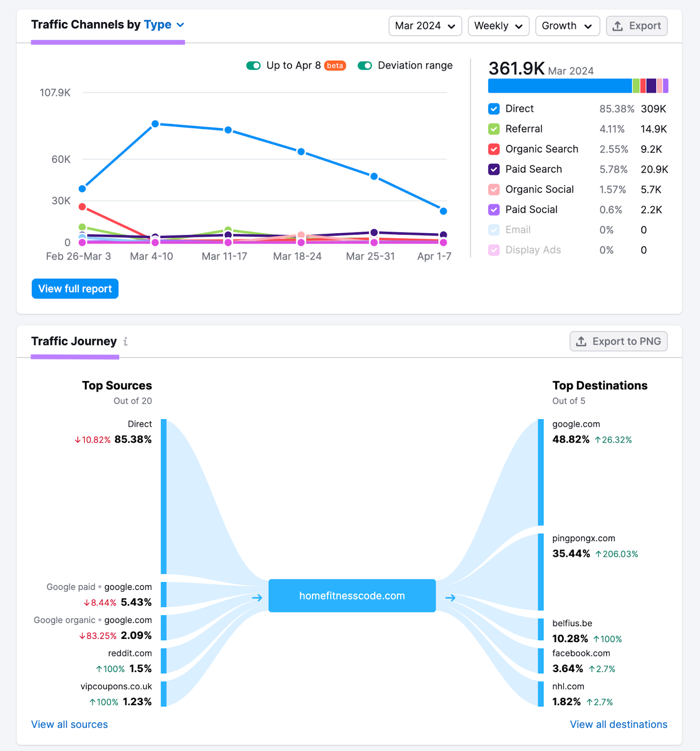Click the Direct data point for Apr 1-7
This screenshot has height=751, width=700.
(x=443, y=211)
